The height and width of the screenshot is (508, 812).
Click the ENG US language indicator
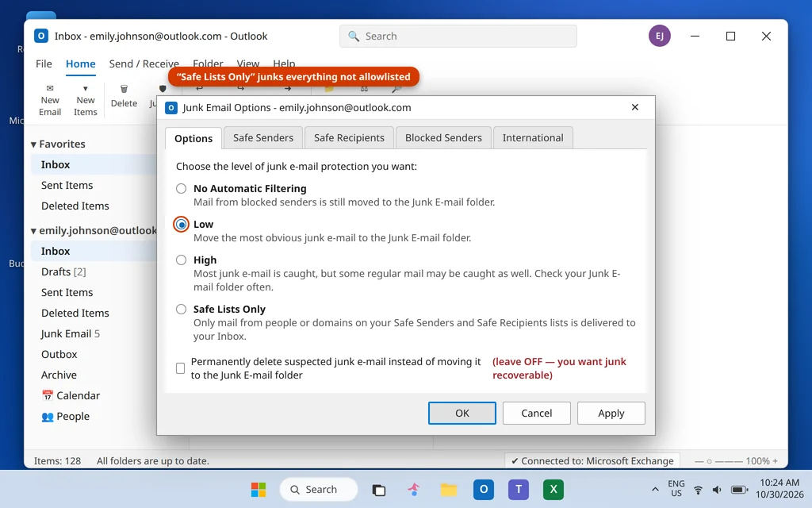pos(676,488)
